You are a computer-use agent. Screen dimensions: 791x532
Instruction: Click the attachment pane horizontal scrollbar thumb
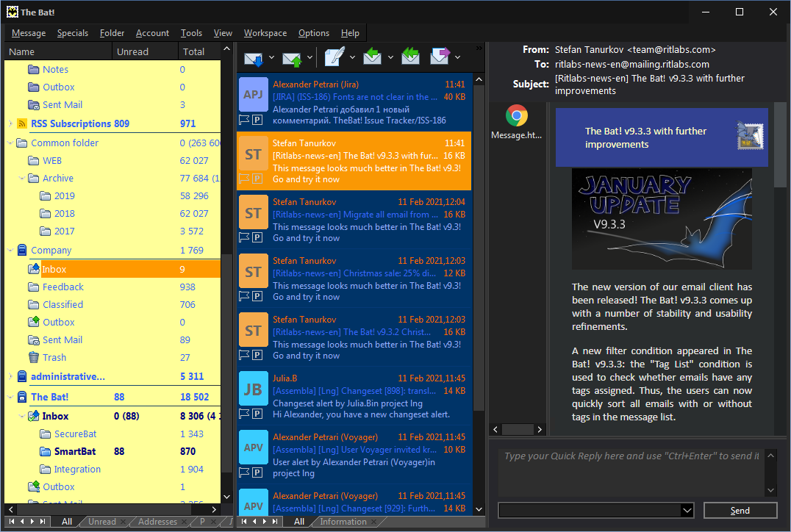tap(518, 430)
